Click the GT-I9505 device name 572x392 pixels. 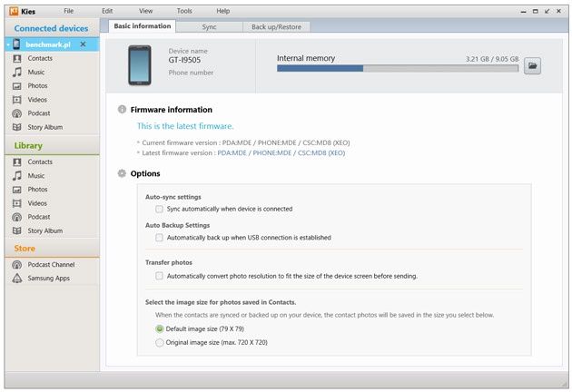184,60
